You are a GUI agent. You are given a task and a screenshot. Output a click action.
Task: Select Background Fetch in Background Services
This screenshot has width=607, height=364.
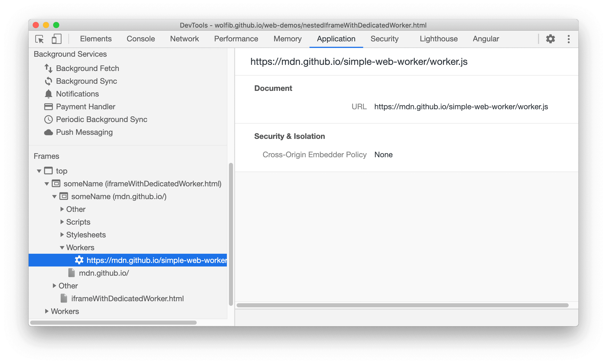pyautogui.click(x=86, y=68)
